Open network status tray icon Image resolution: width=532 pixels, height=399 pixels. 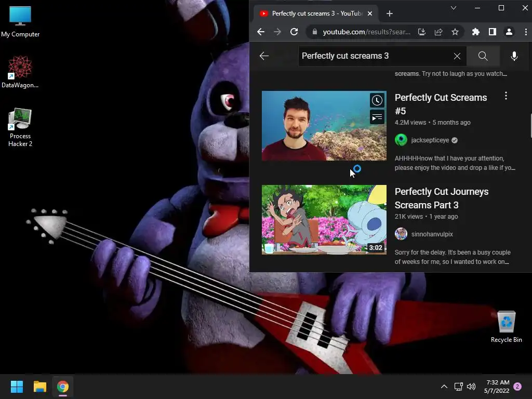point(458,387)
